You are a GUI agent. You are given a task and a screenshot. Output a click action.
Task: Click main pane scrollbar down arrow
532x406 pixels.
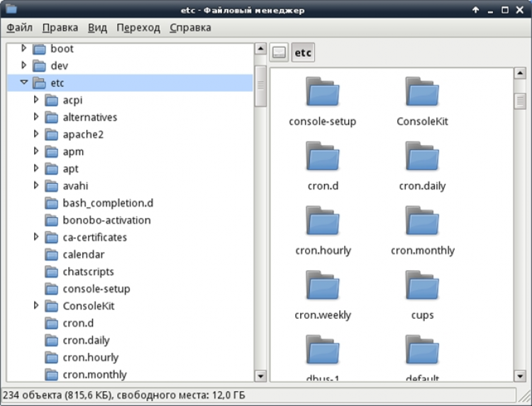click(x=520, y=375)
